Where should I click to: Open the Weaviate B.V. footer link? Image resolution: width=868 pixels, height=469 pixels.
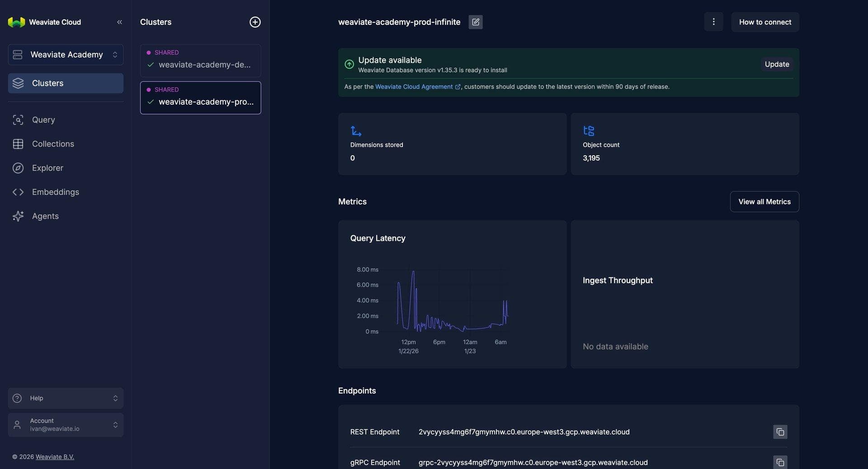(55, 457)
